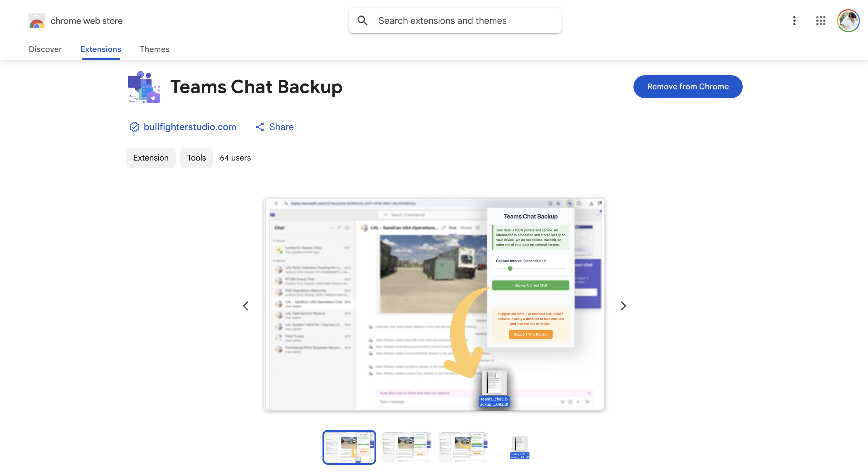This screenshot has height=475, width=868.
Task: Select the first screenshot thumbnail
Action: pyautogui.click(x=349, y=447)
